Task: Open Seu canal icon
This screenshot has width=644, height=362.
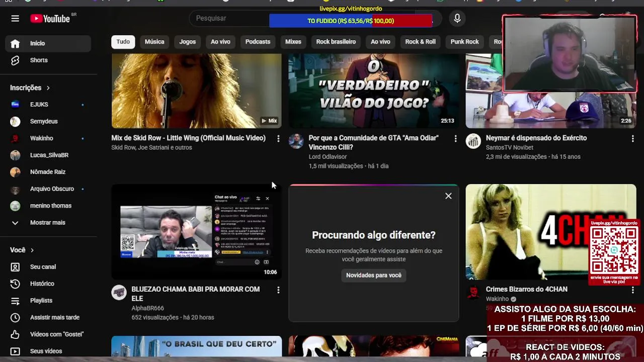Action: pos(15,267)
